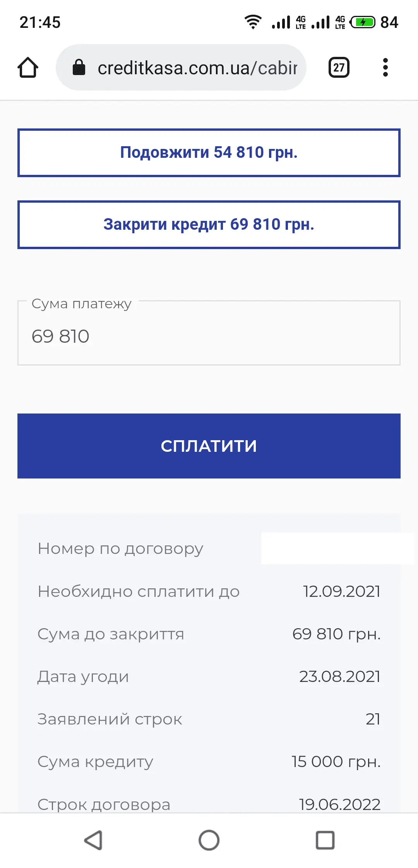The image size is (418, 868).
Task: Tap the padlock site security icon
Action: (x=79, y=67)
